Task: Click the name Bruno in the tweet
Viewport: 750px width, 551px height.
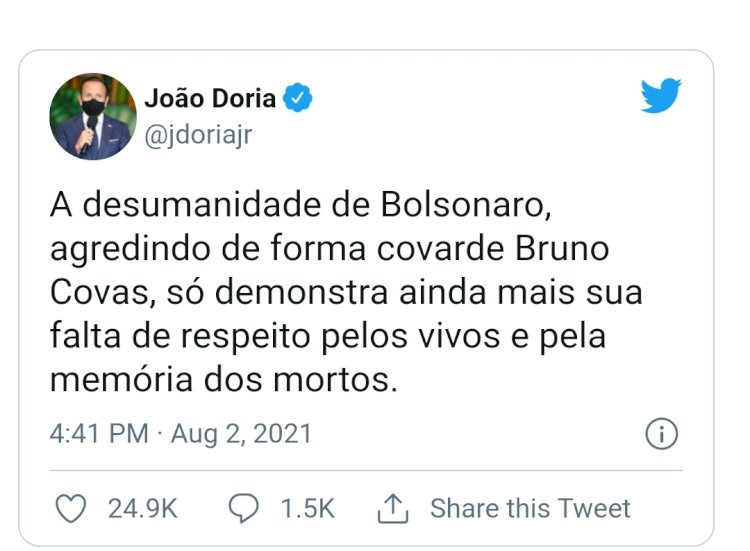Action: 562,248
